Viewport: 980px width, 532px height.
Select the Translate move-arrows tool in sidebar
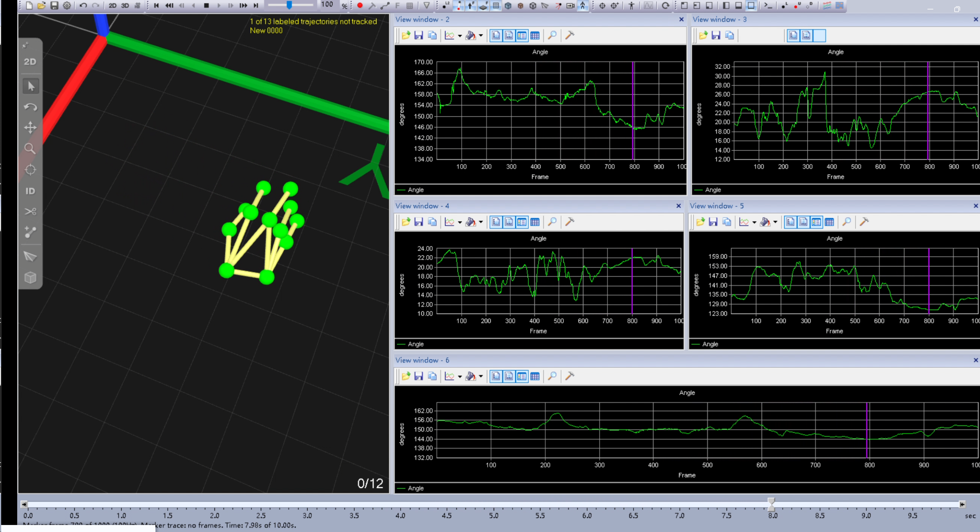pos(30,127)
